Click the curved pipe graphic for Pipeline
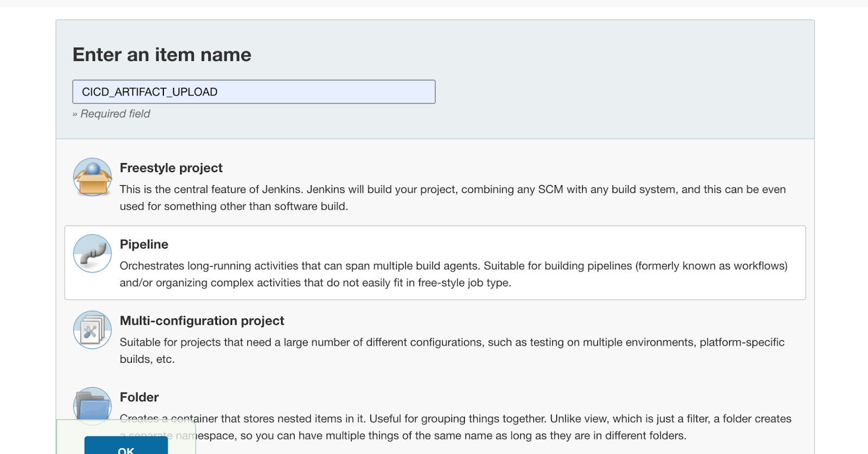This screenshot has width=868, height=454. (92, 253)
